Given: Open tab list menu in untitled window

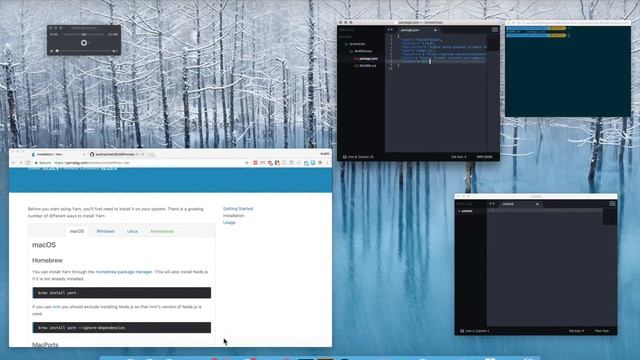Looking at the screenshot, I should click(x=612, y=204).
